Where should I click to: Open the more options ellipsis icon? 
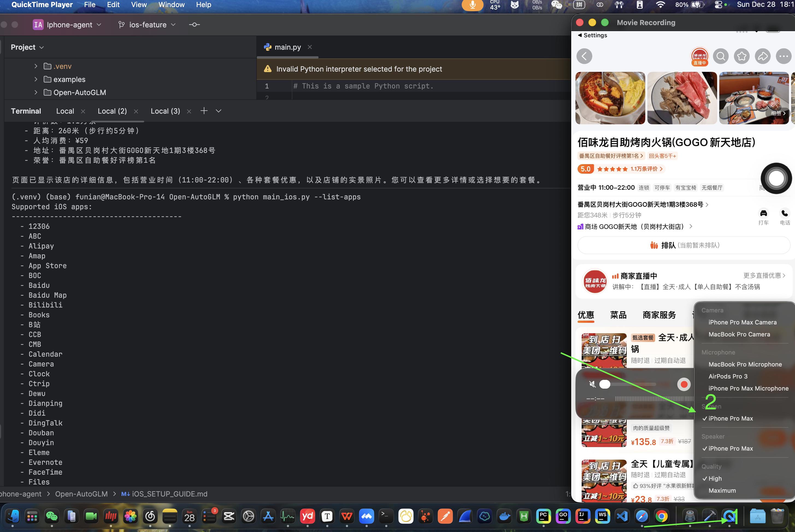pos(784,56)
